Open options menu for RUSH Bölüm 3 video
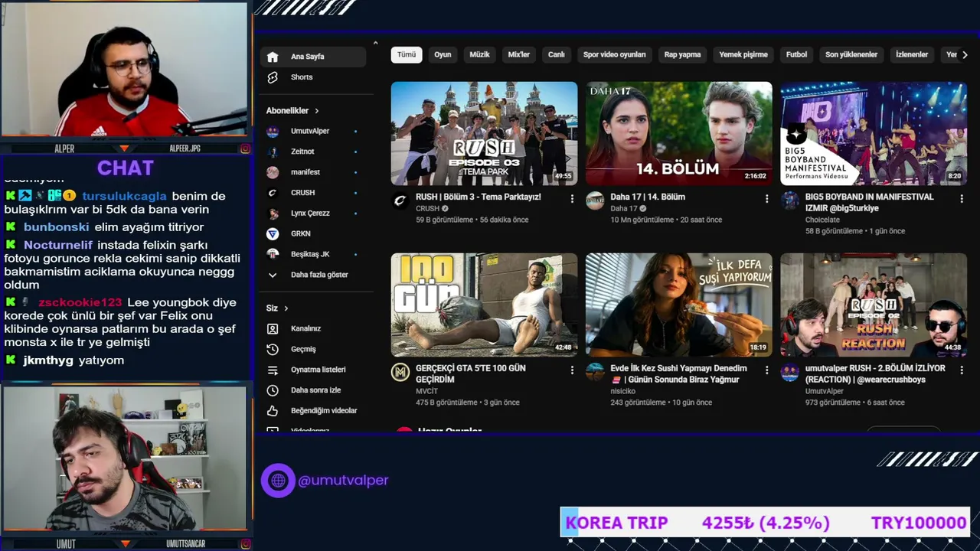Viewport: 980px width, 551px height. (x=572, y=198)
